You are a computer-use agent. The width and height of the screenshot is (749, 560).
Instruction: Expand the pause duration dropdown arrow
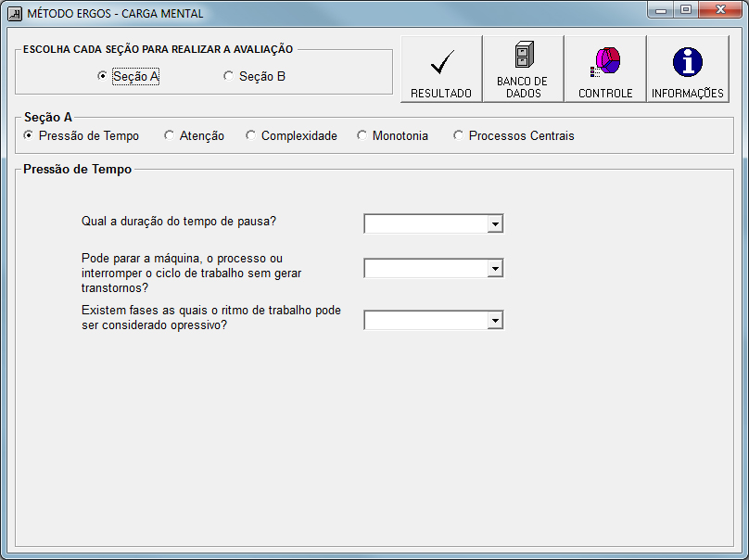(495, 223)
